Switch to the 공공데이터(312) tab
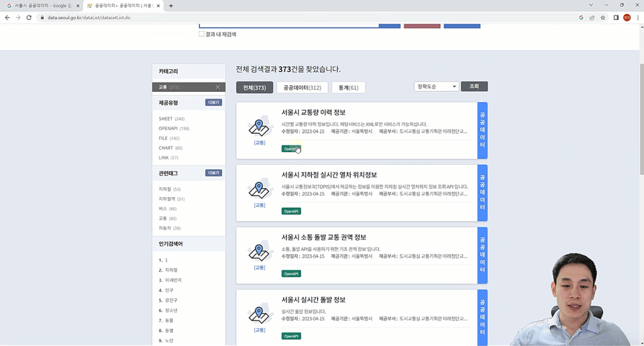The width and height of the screenshot is (644, 346). pyautogui.click(x=302, y=87)
